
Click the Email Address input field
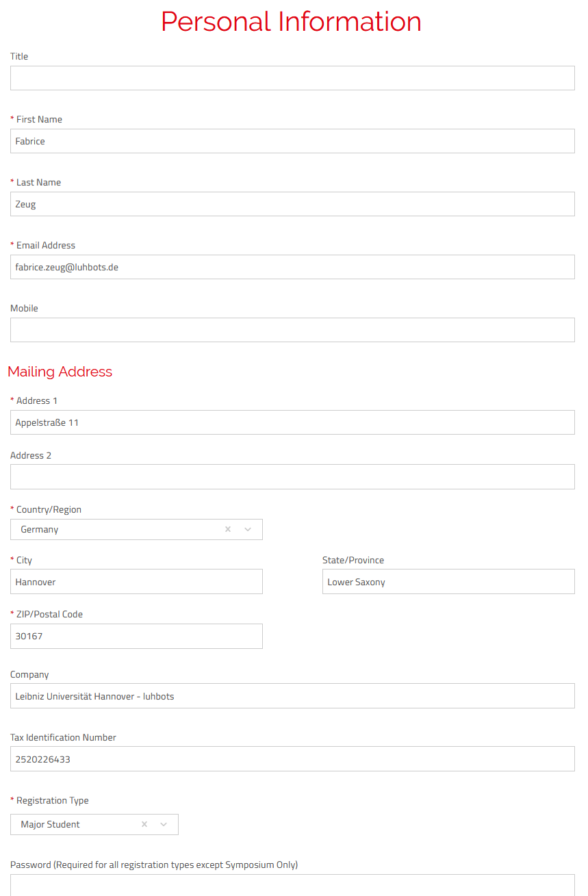[292, 267]
